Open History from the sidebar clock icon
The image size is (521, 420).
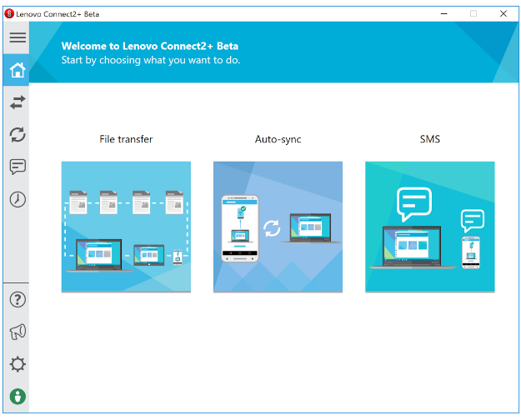tap(18, 199)
